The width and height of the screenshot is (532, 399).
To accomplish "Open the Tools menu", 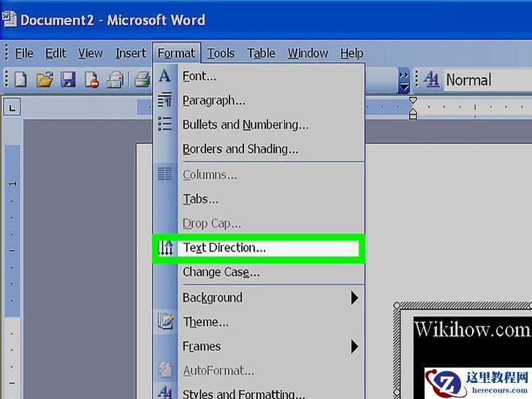I will pos(221,53).
